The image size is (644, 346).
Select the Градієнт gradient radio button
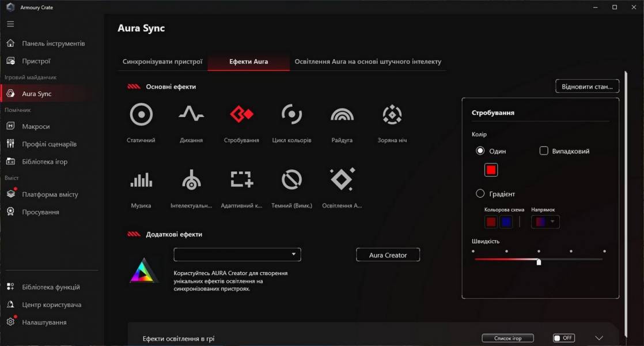pos(480,194)
